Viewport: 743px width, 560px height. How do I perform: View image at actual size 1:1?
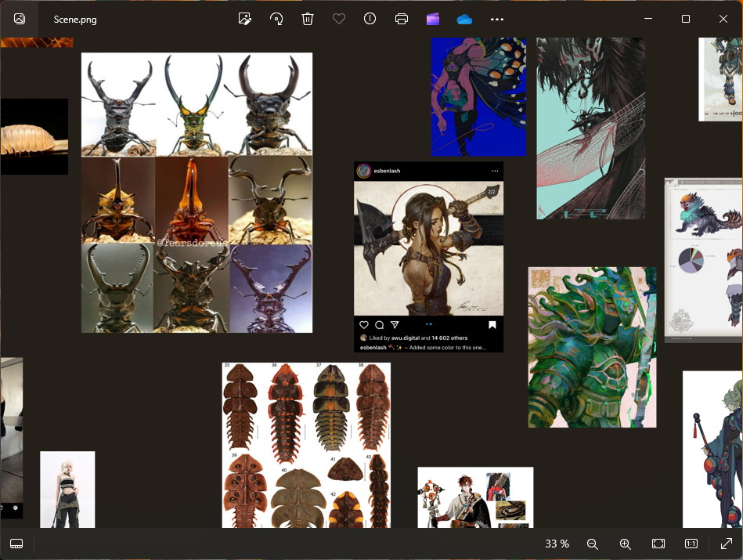click(691, 544)
